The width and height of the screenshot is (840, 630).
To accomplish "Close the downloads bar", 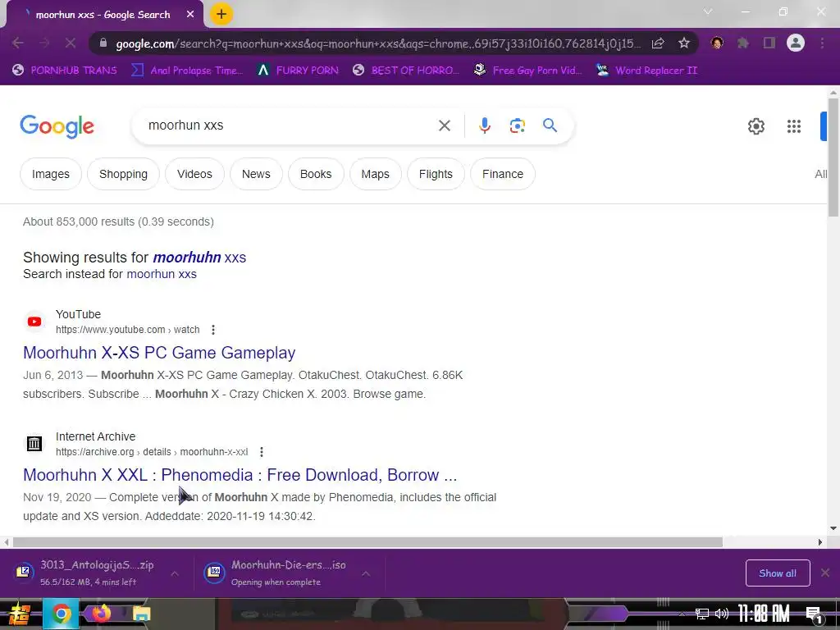I will point(825,573).
